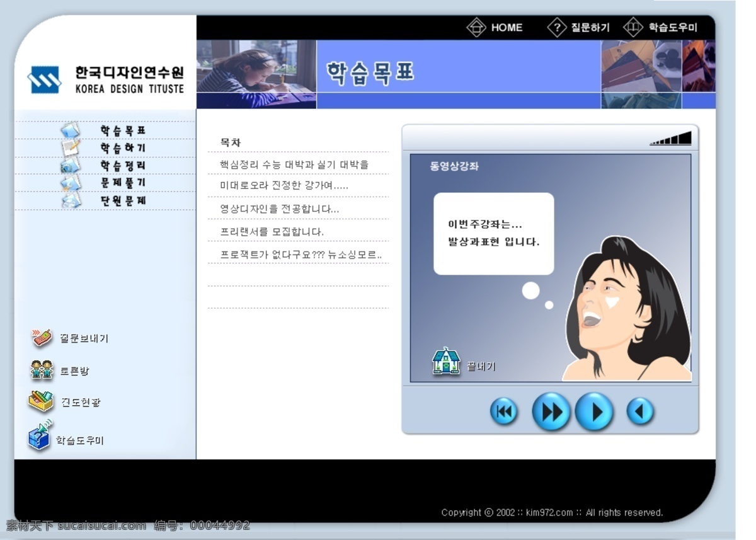Adjust the volume level bars in player
The image size is (756, 540).
670,139
